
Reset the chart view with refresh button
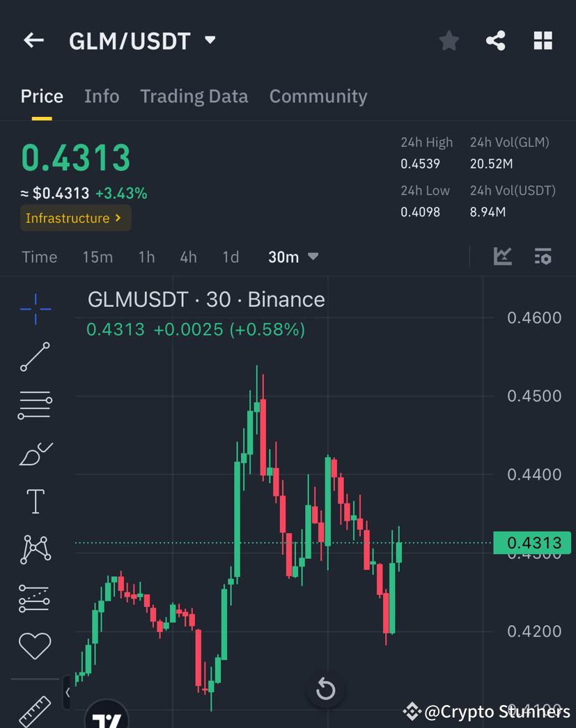click(x=325, y=689)
